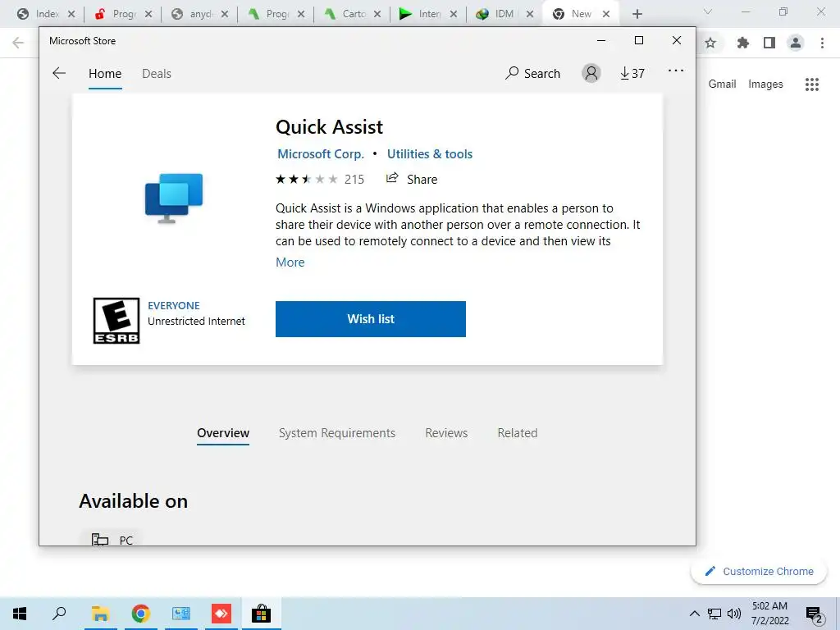840x630 pixels.
Task: Click the 215 ratings count
Action: [x=354, y=180]
